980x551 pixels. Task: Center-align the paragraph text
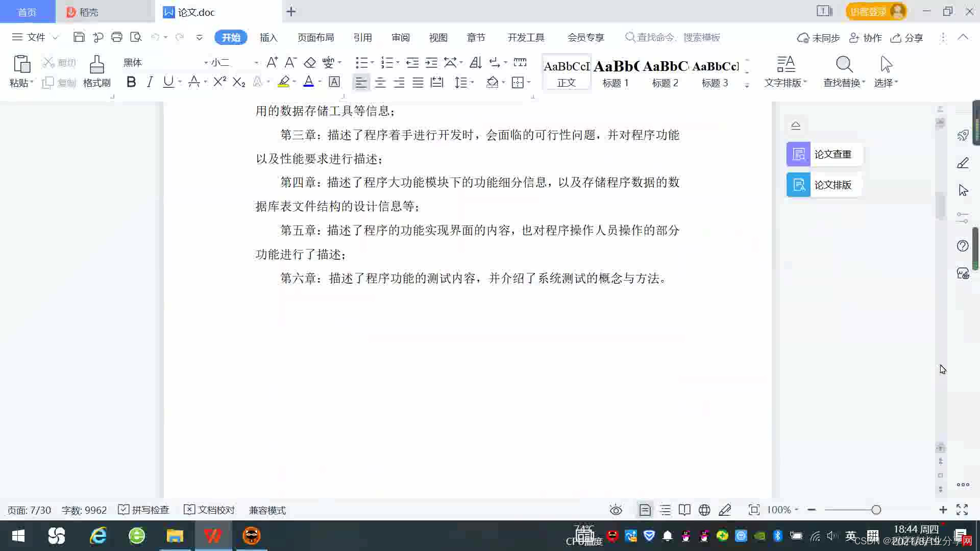pyautogui.click(x=380, y=83)
